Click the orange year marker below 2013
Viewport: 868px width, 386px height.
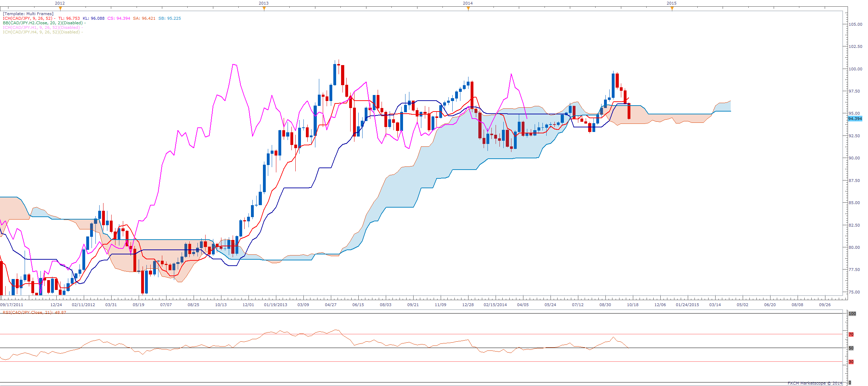click(x=264, y=8)
